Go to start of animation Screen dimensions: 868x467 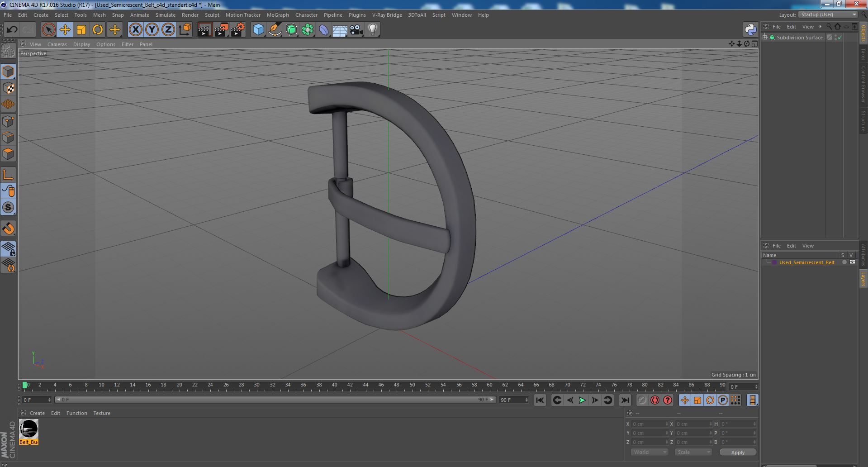(540, 400)
